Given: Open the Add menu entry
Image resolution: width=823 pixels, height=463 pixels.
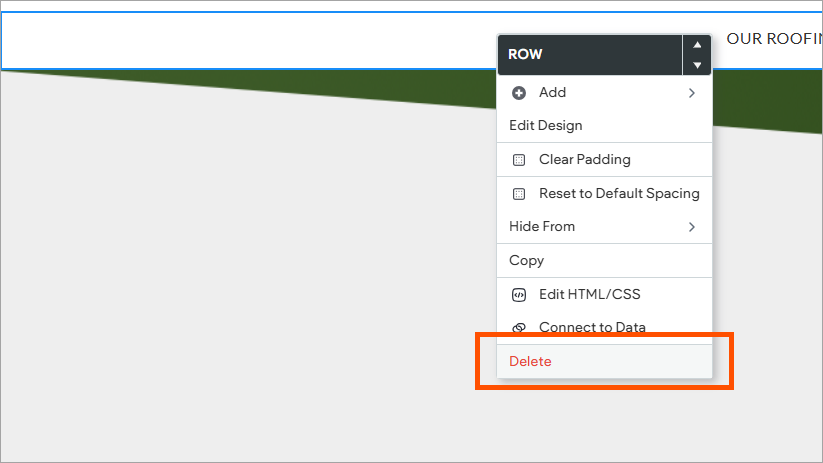Looking at the screenshot, I should pyautogui.click(x=552, y=93).
